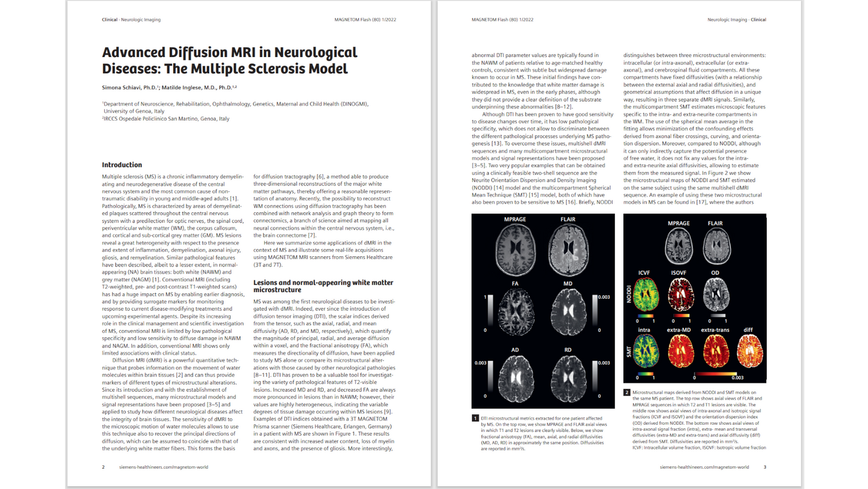Click the FLAIR brain image in Figure 1

click(x=569, y=250)
